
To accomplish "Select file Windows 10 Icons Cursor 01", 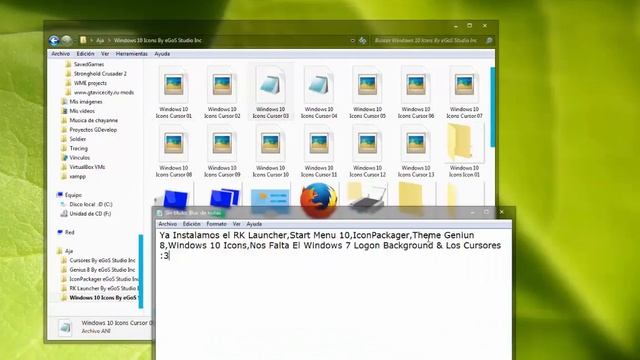I will [x=173, y=92].
